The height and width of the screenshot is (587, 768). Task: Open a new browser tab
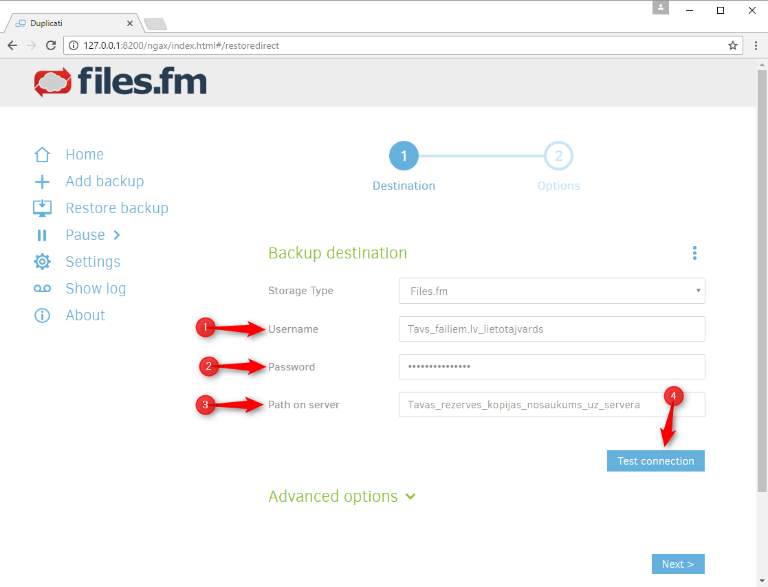click(155, 24)
